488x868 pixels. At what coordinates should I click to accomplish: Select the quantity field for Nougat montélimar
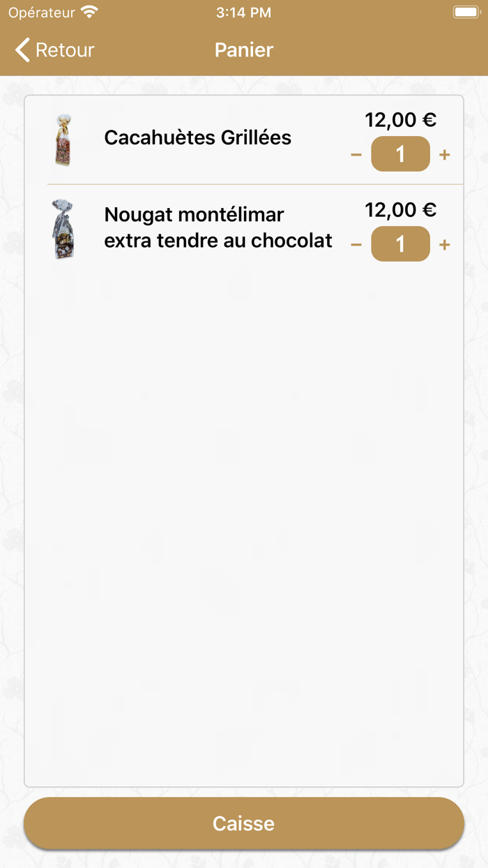pyautogui.click(x=400, y=244)
